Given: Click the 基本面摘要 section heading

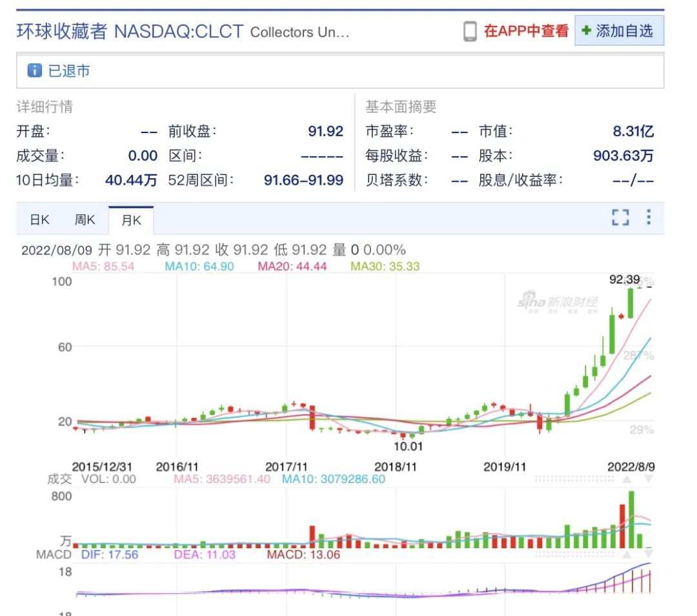Looking at the screenshot, I should tap(401, 107).
